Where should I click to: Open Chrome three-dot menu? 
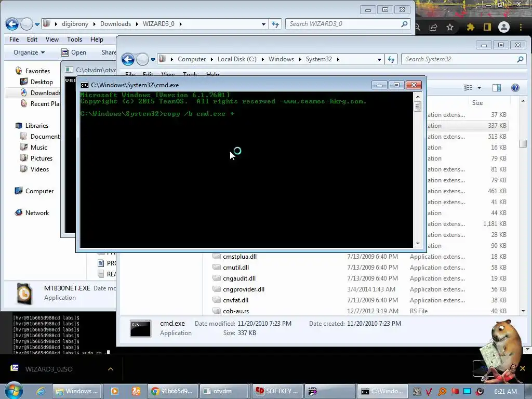coord(521,27)
